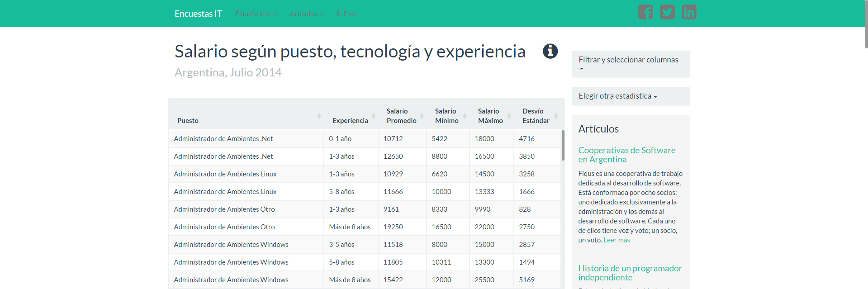
Task: Select the cell showing 3-5 años
Action: click(351, 245)
